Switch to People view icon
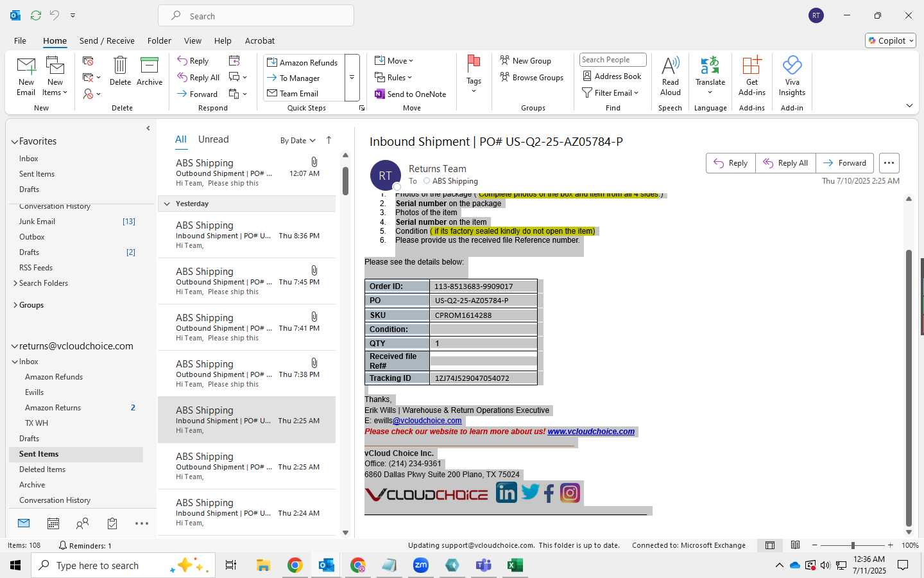 [82, 523]
